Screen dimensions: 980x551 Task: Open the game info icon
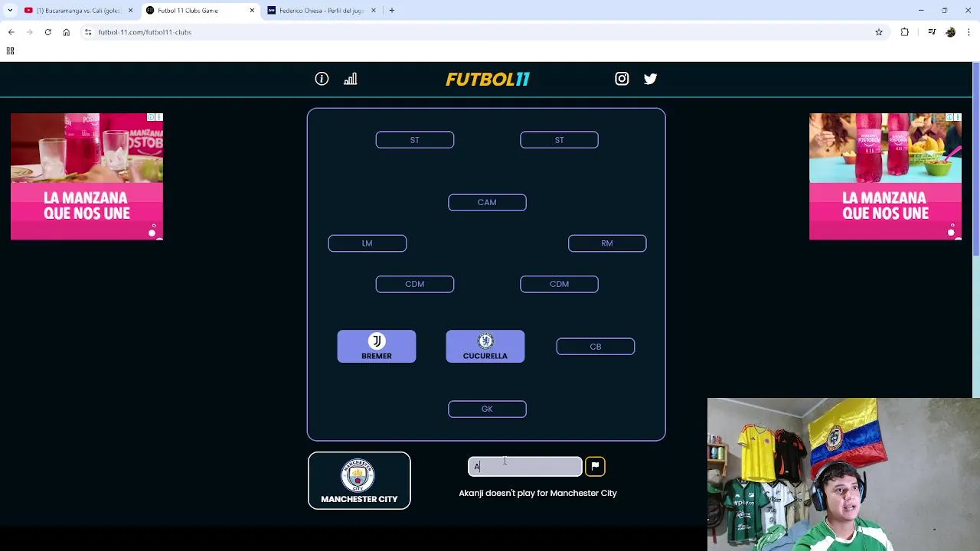point(322,79)
